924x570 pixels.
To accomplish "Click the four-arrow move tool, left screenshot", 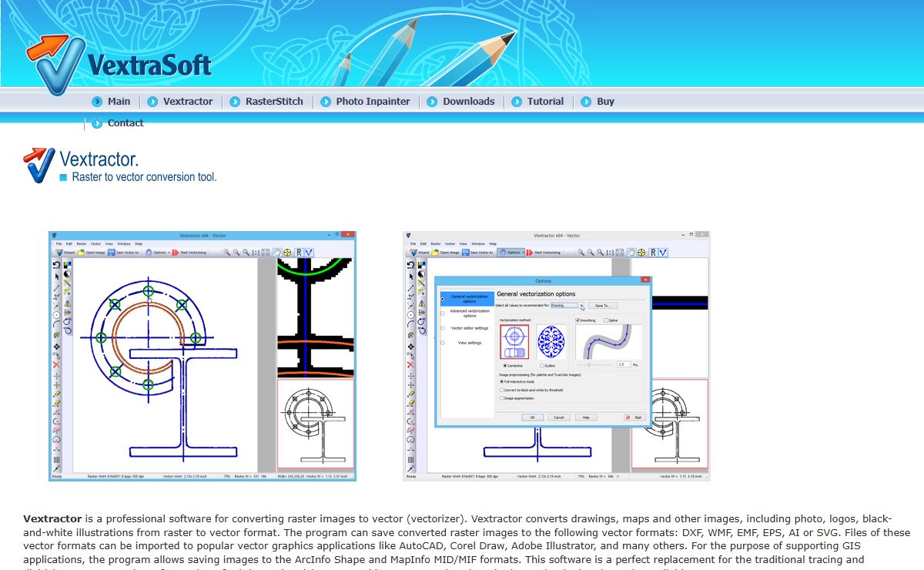I will [56, 347].
